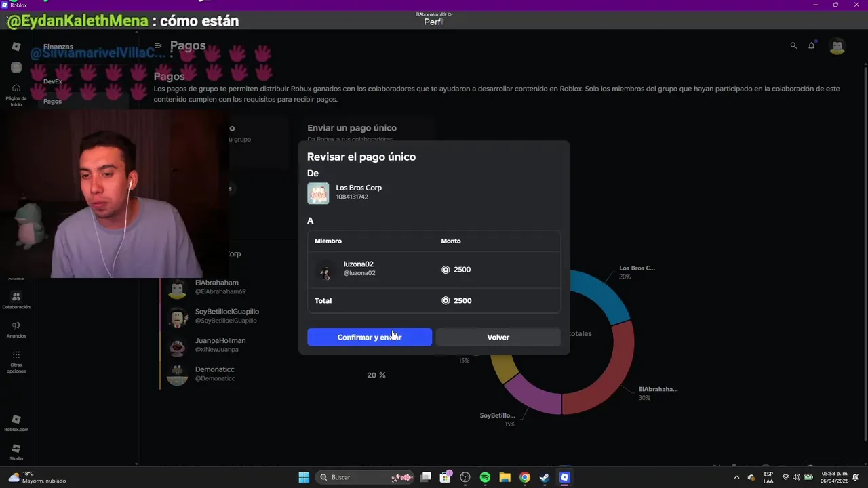This screenshot has height=488, width=868.
Task: Open the Studio sidebar shortcut
Action: tap(16, 452)
